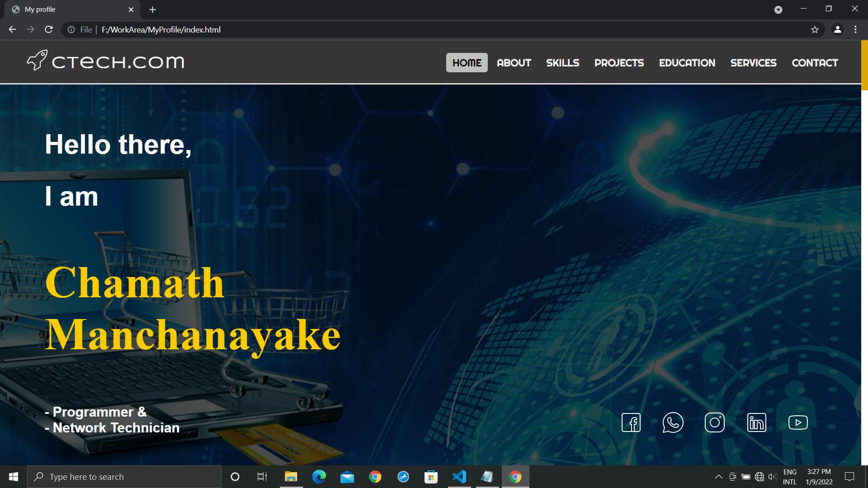Navigate to PROJECTS menu item

coord(619,63)
